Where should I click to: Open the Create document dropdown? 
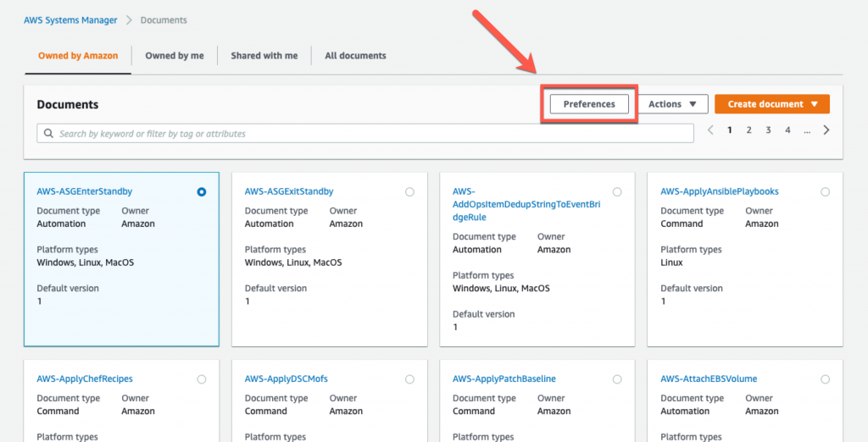772,104
